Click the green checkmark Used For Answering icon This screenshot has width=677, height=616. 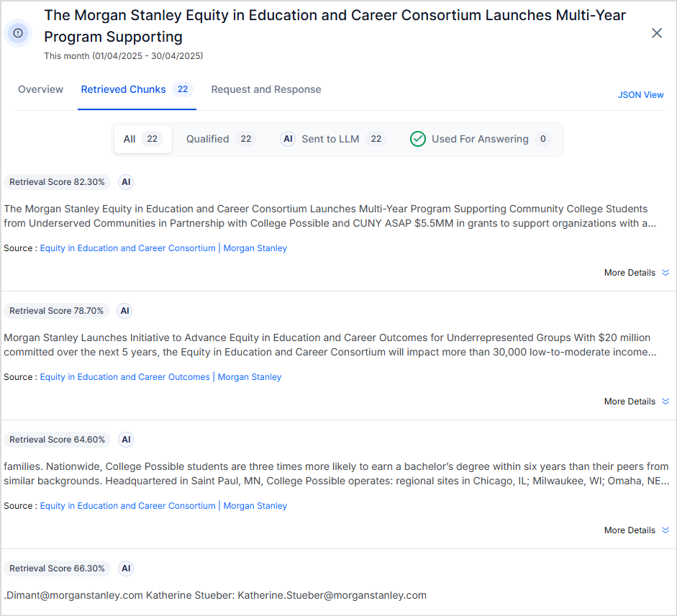pos(418,139)
